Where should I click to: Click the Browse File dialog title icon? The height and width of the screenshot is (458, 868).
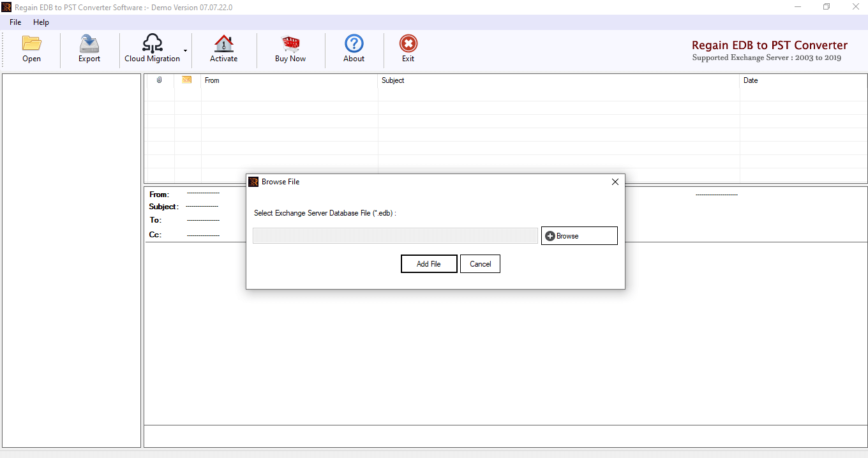tap(253, 182)
